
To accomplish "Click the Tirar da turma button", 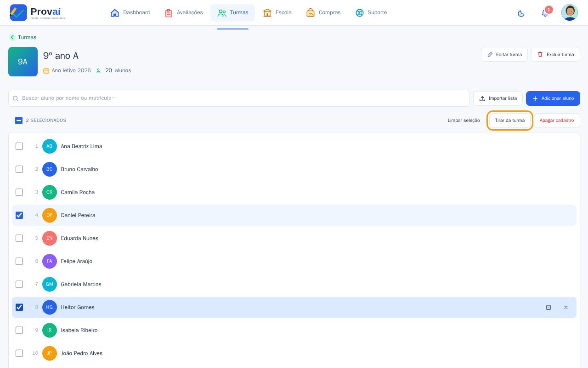I will click(510, 121).
